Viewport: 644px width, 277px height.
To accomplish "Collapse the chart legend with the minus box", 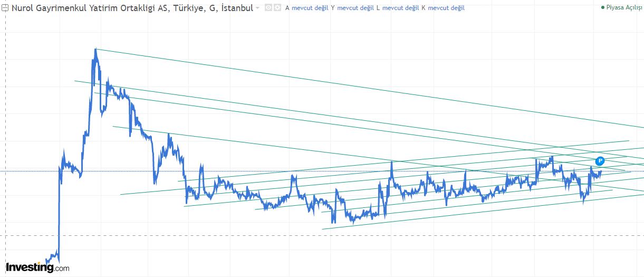I will coord(5,8).
